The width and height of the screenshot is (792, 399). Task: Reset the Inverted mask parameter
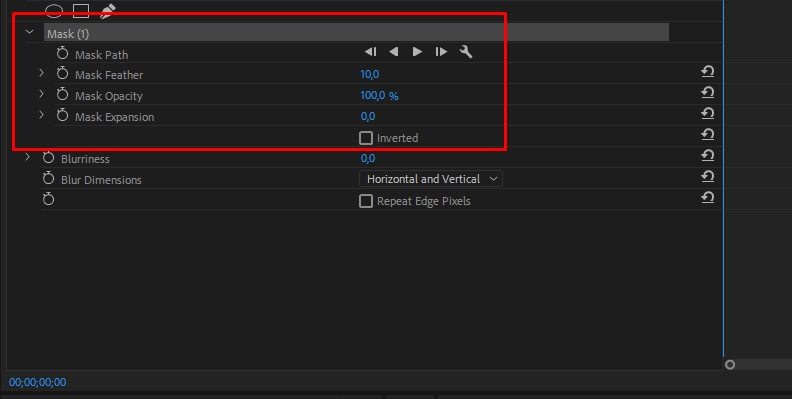click(x=708, y=135)
